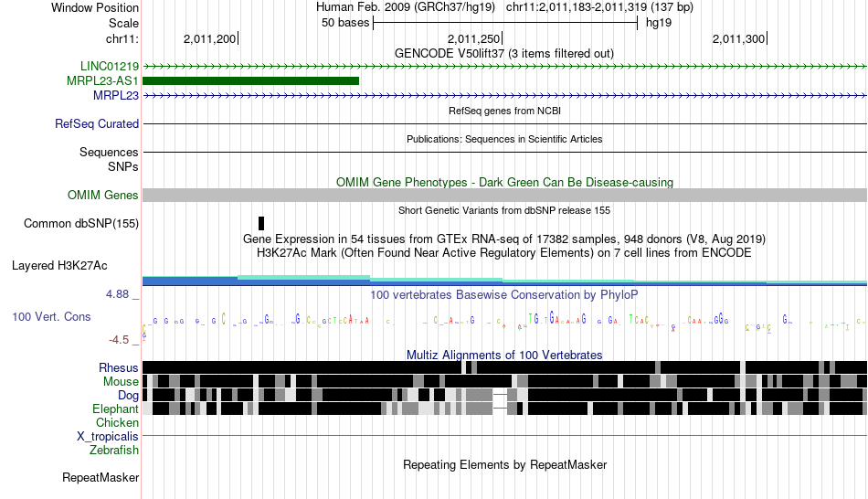Click Repeating Elements by RepeatMasker title
Image resolution: width=868 pixels, height=499 pixels.
tap(505, 464)
